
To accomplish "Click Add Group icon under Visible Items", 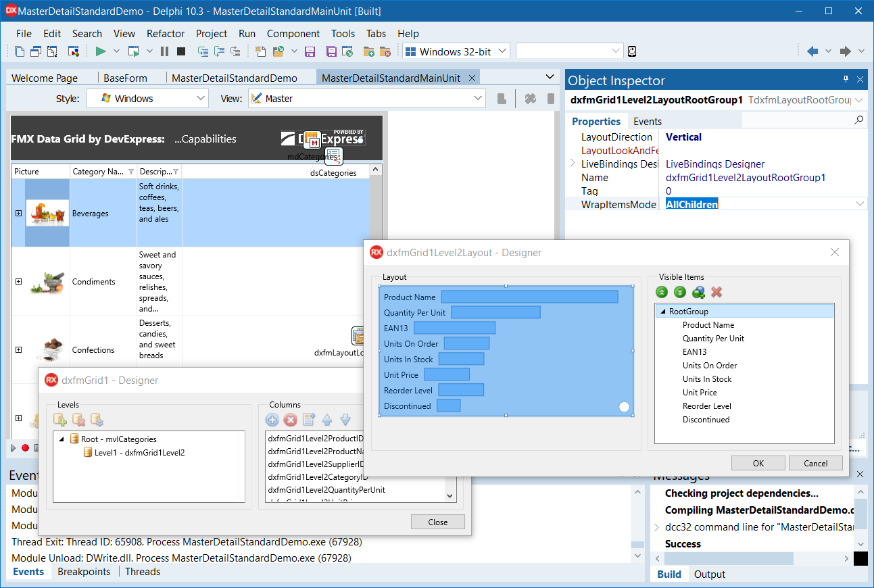I will click(698, 292).
